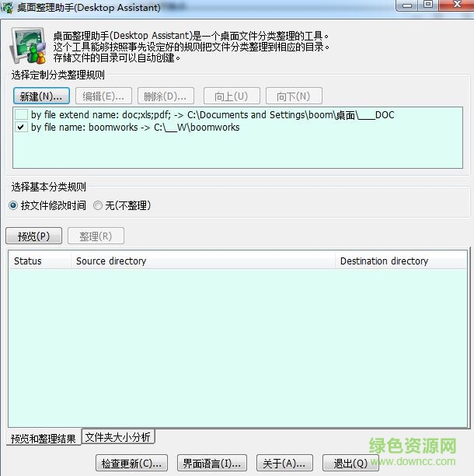Move rule down with 向下(N)
This screenshot has height=476, width=474.
pos(294,96)
